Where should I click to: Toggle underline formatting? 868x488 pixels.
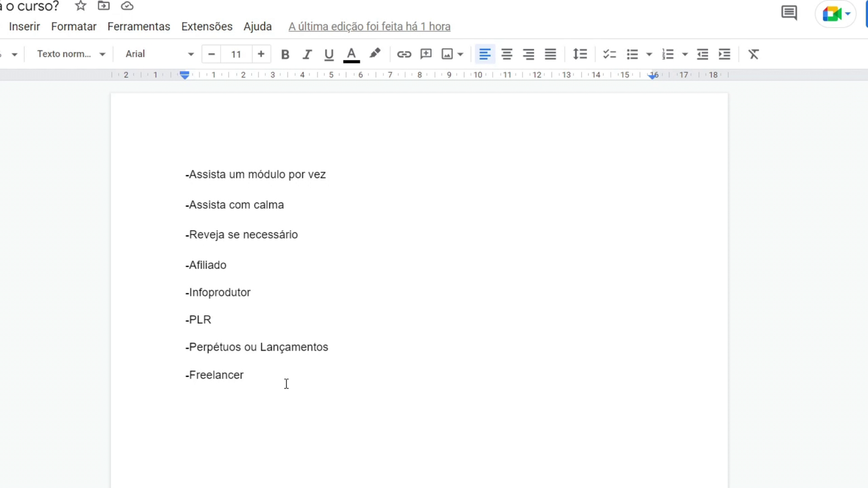pos(329,54)
